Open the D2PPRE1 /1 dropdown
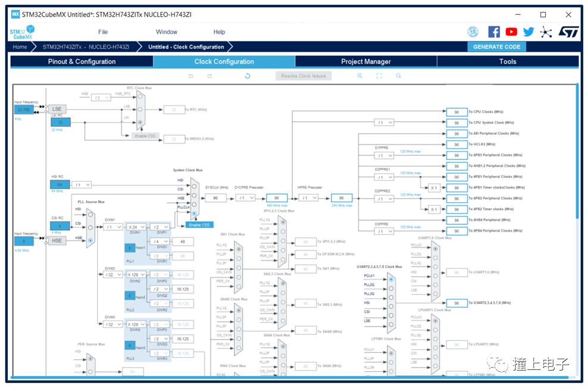Viewport: 588px width, 389px height. tap(384, 177)
